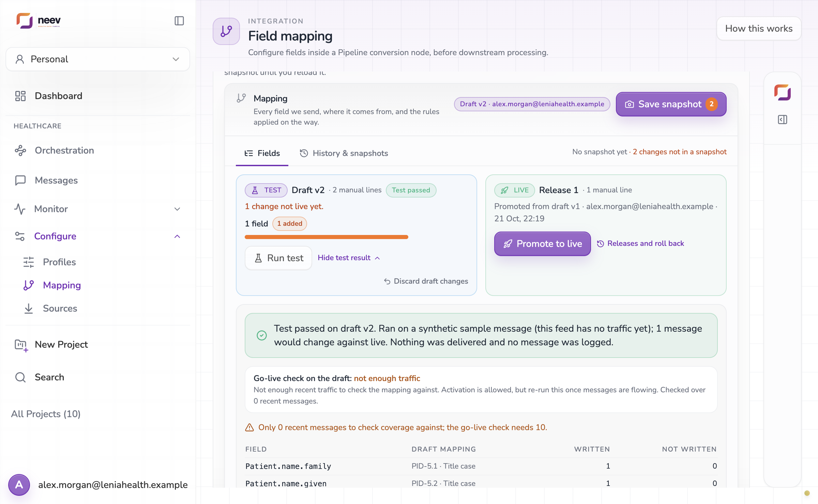Open the Personal workspace dropdown
Image resolution: width=818 pixels, height=504 pixels.
click(98, 59)
